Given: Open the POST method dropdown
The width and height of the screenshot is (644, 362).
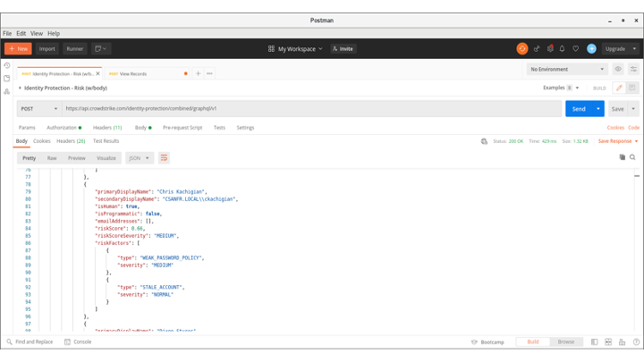Looking at the screenshot, I should coord(38,109).
